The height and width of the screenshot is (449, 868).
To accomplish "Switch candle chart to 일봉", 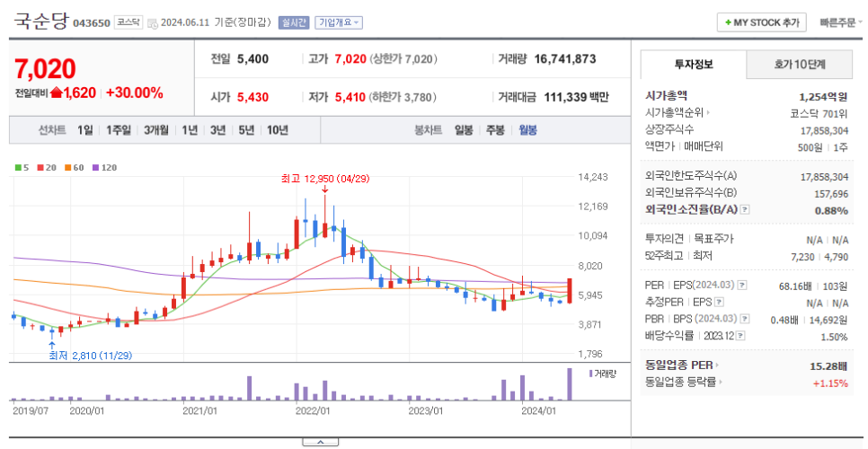I will [x=464, y=130].
